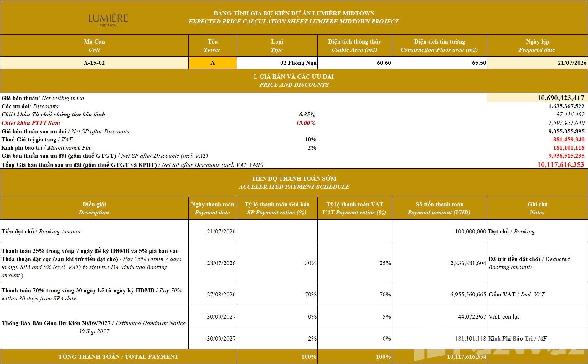Select the VAT 10% rate cell
588x364 pixels.
tap(310, 139)
